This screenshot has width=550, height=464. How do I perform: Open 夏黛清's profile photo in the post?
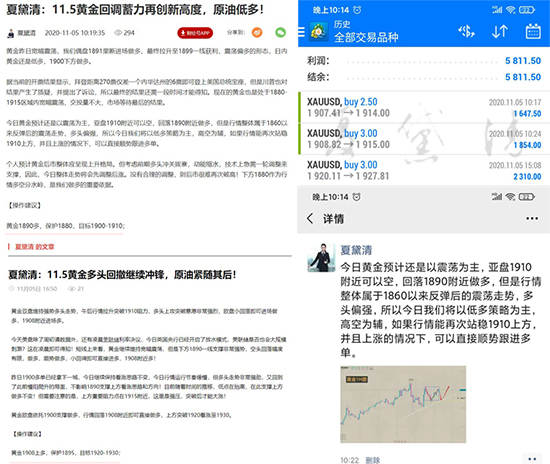[x=321, y=257]
